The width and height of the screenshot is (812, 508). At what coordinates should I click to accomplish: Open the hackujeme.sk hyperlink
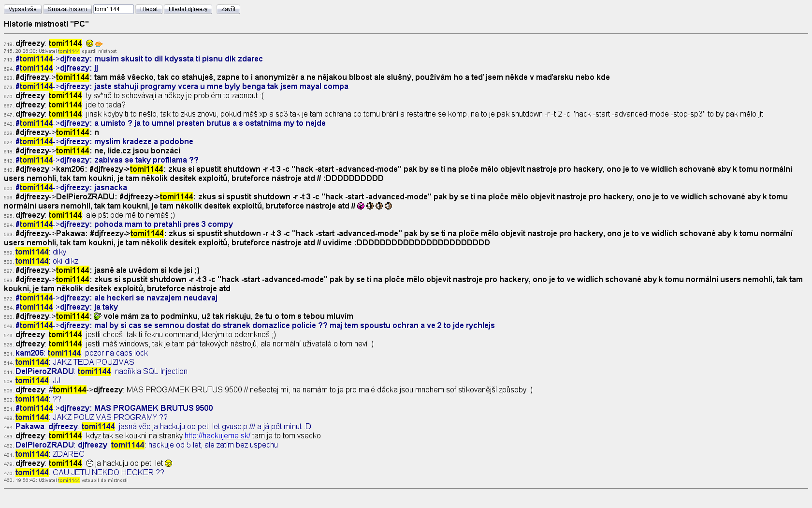coord(217,436)
